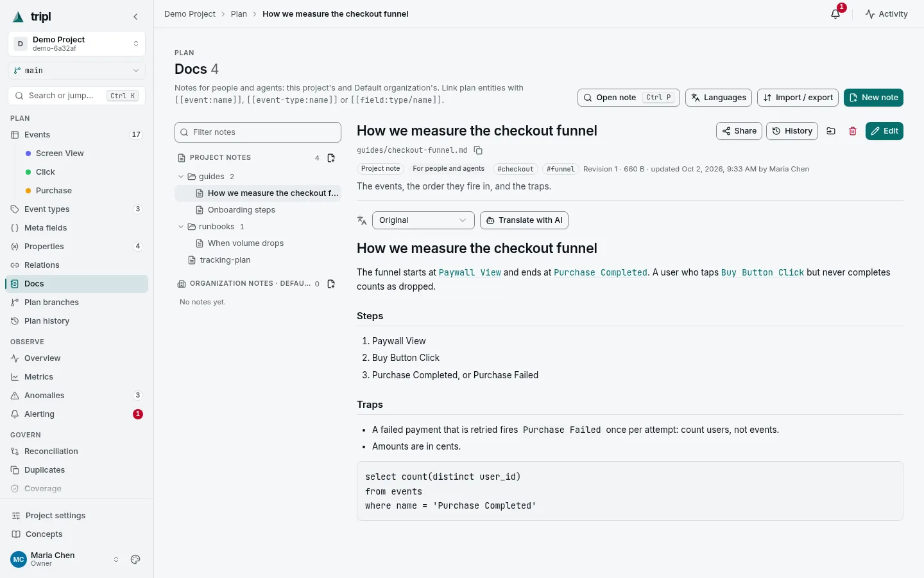Open the theme palette icon near Maria Chen
This screenshot has height=578, width=924.
[x=135, y=559]
